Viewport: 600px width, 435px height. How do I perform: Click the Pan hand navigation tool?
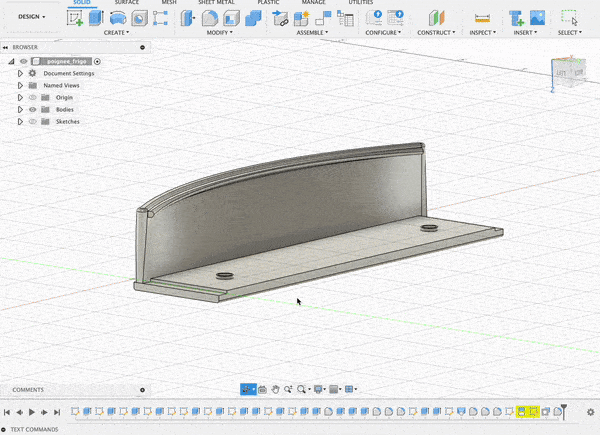coord(275,389)
